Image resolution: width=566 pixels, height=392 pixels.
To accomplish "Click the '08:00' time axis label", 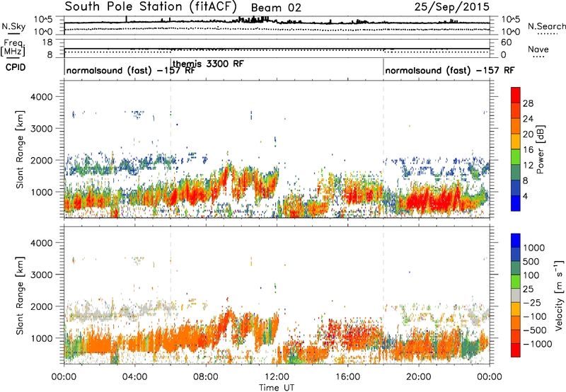I will tap(206, 377).
